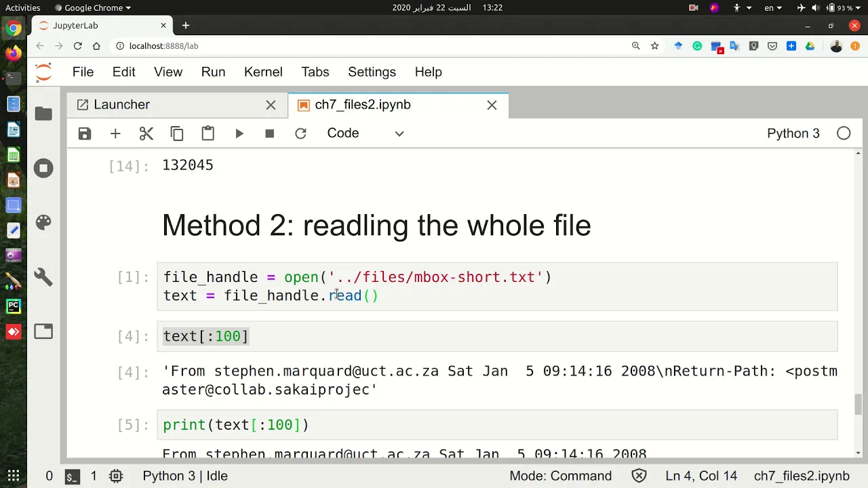This screenshot has height=488, width=868.
Task: Click the JupyterLab logo icon
Action: pos(43,72)
